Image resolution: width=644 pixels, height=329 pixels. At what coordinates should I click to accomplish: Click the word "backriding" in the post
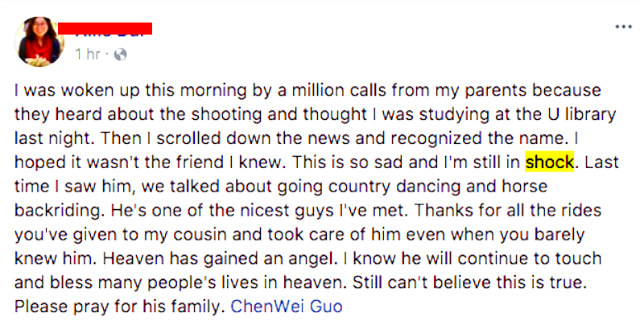[52, 210]
